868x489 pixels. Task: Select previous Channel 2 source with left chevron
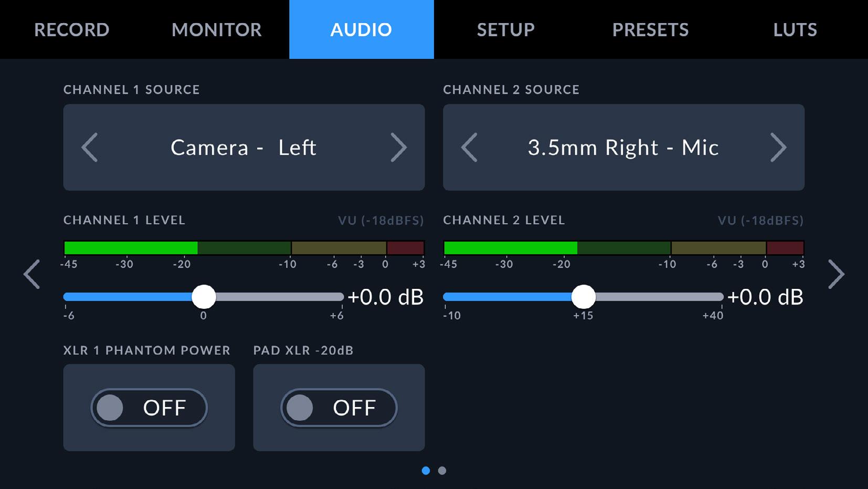[469, 147]
